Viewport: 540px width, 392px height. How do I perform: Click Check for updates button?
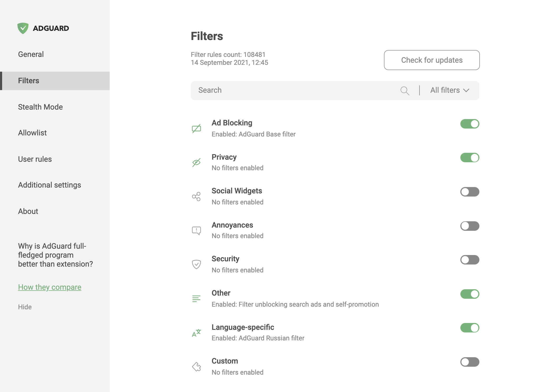tap(432, 60)
